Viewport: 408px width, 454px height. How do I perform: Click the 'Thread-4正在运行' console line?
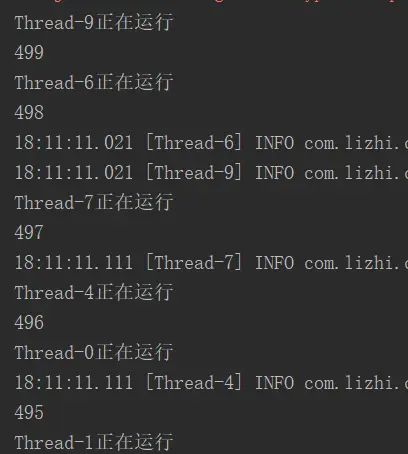94,292
